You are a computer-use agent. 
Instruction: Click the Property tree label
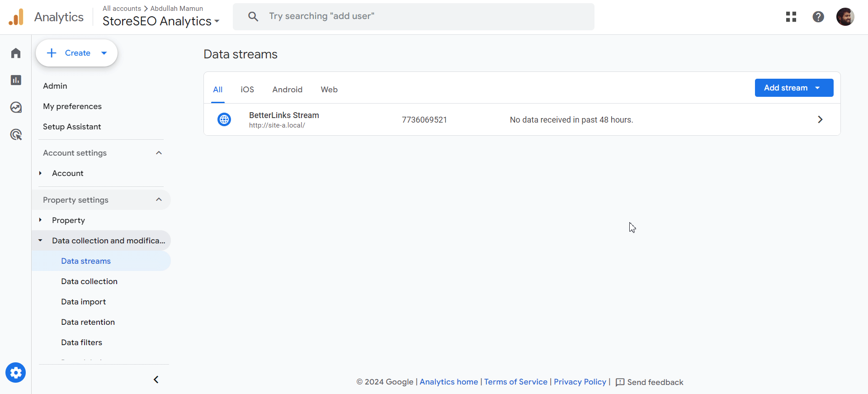point(68,220)
